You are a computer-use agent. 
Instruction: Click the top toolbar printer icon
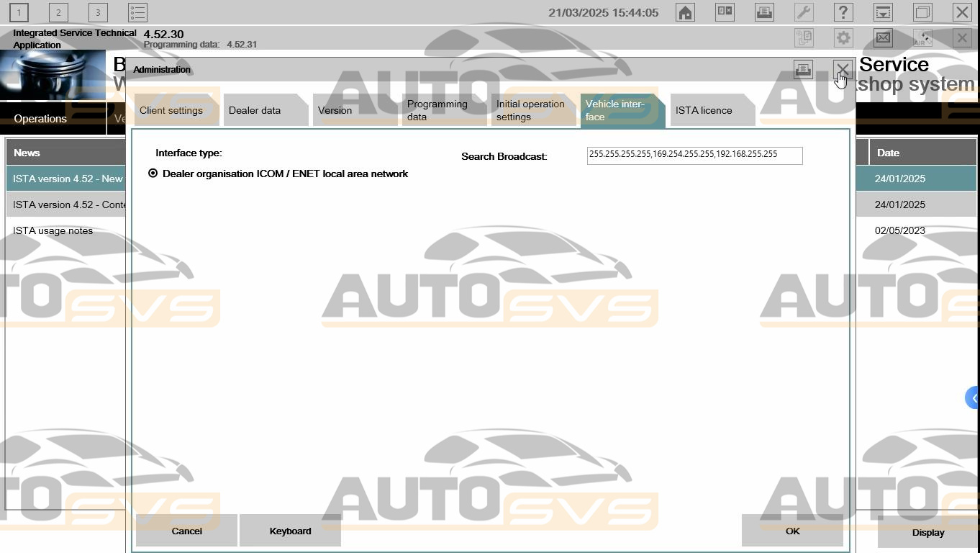tap(764, 12)
